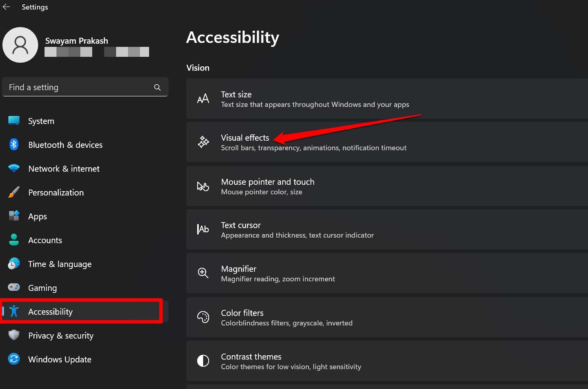Click the Text cursor icon
Viewport: 588px width, 389px height.
tap(203, 229)
